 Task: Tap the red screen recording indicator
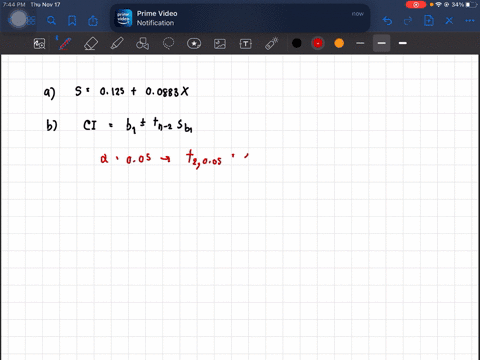coord(416,5)
